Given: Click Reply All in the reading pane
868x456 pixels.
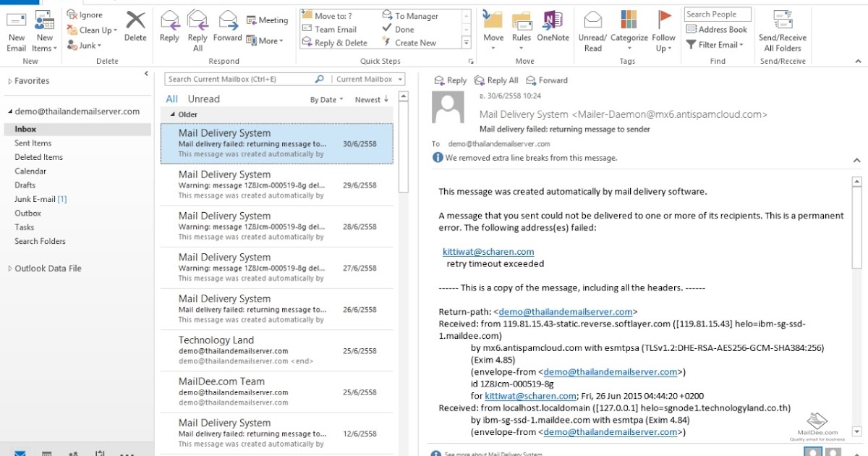Looking at the screenshot, I should (495, 80).
